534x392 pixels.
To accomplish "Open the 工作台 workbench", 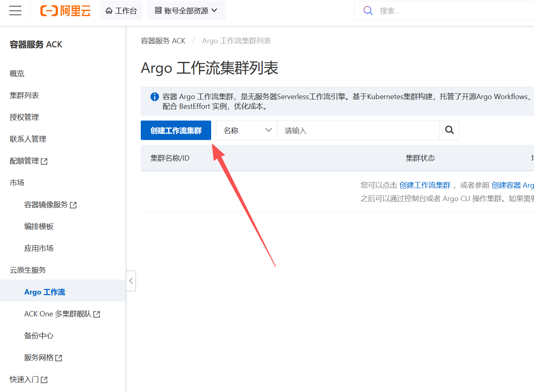I will tap(121, 11).
